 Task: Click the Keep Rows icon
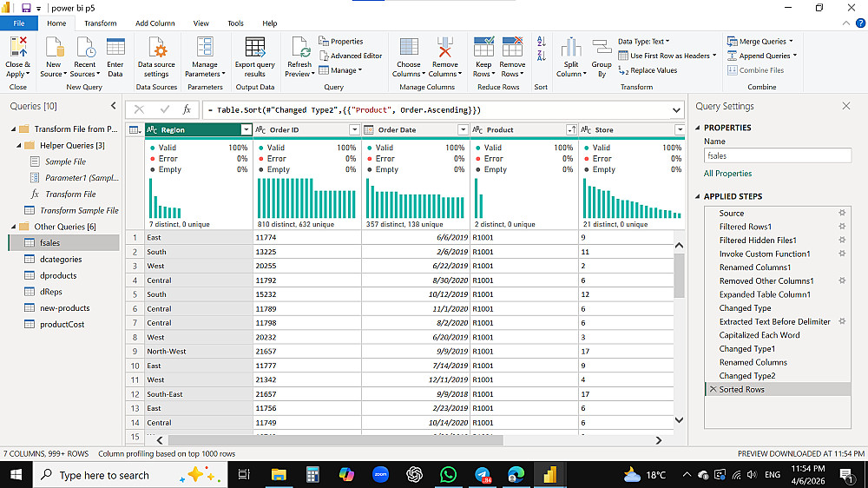point(483,49)
